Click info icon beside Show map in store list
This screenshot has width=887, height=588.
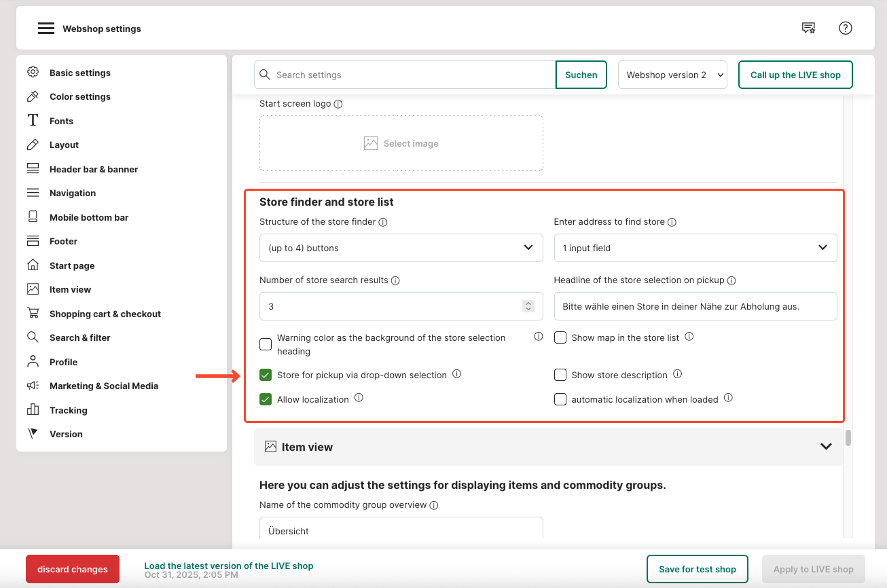[689, 337]
